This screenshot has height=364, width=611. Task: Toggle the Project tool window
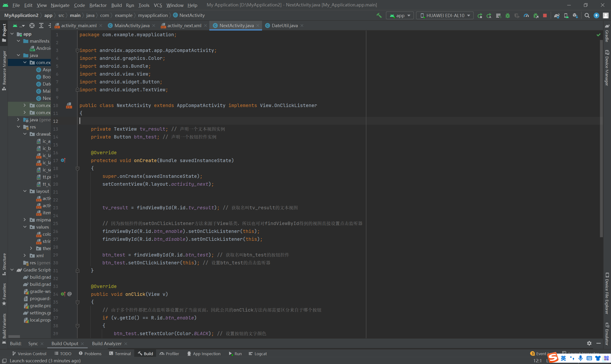pos(4,32)
